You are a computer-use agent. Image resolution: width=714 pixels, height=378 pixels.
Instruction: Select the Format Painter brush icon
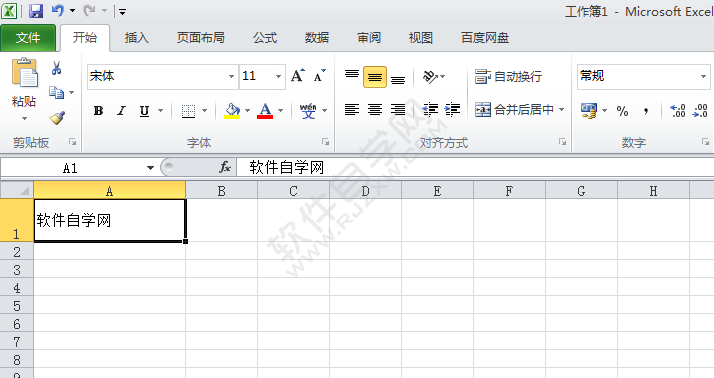57,118
